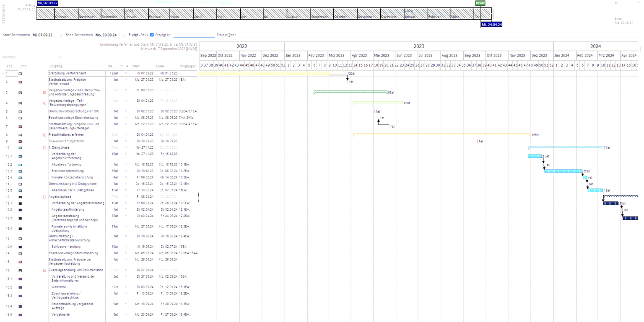Screen dimensions: 644x322
Task: Click the Vorgänger column header
Action: (188, 66)
